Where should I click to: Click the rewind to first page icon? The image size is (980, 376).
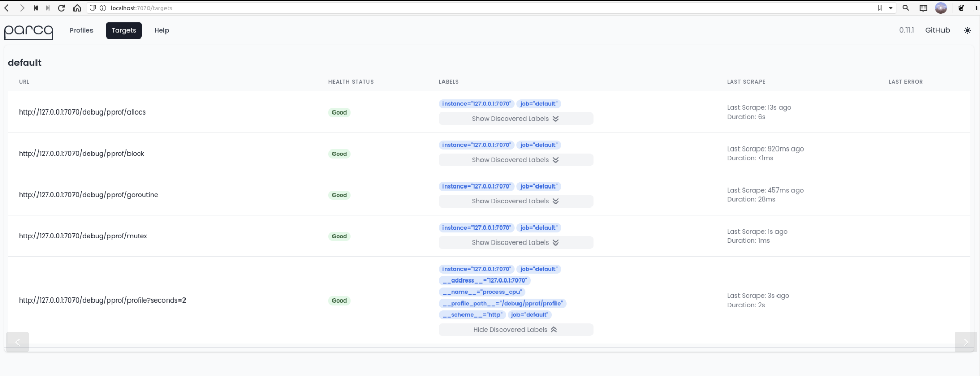click(35, 8)
